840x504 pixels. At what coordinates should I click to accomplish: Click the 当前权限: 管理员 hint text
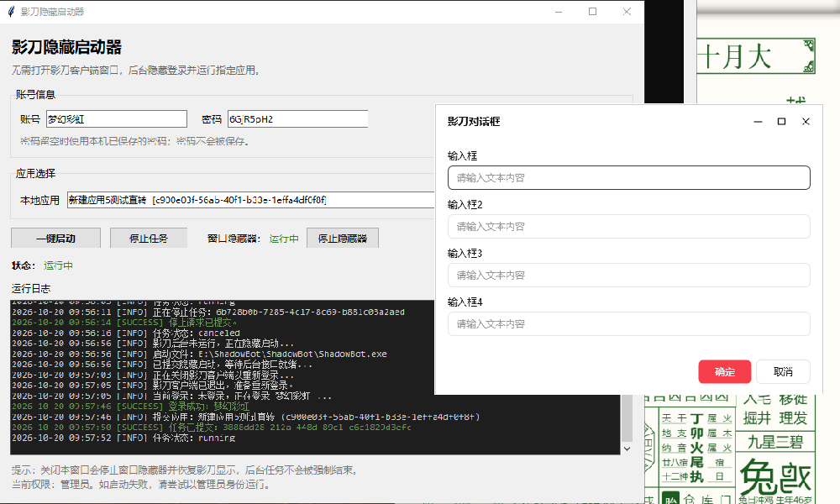(x=143, y=484)
